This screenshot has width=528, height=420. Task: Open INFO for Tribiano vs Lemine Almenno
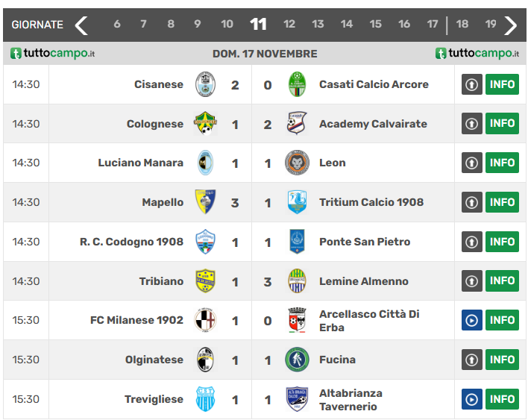(x=502, y=281)
